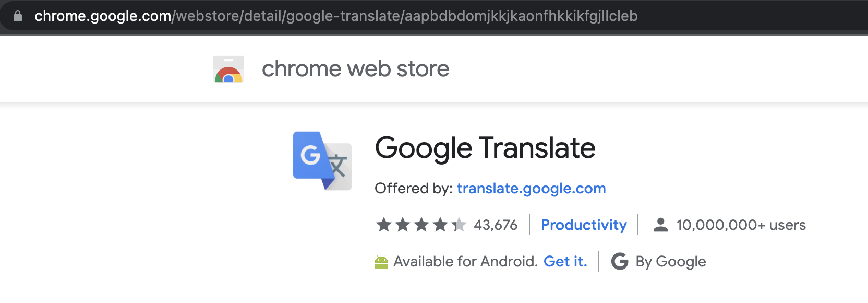Viewport: 868px width, 303px height.
Task: Click the lock icon in the address bar
Action: pos(18,16)
